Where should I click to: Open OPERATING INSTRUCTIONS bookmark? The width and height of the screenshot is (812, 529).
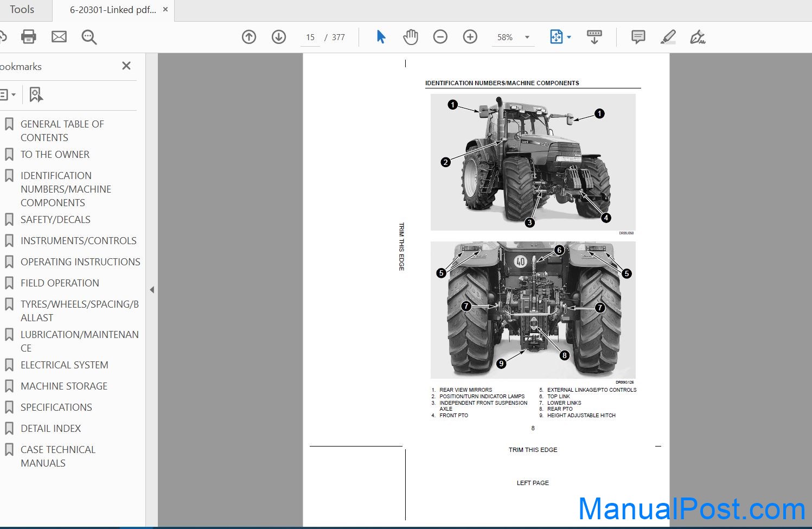coord(80,262)
